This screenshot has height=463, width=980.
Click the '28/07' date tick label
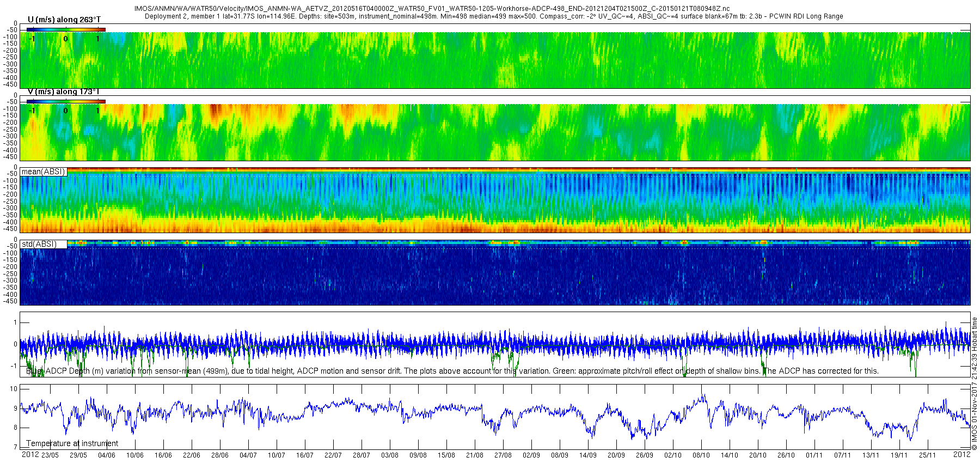(362, 455)
